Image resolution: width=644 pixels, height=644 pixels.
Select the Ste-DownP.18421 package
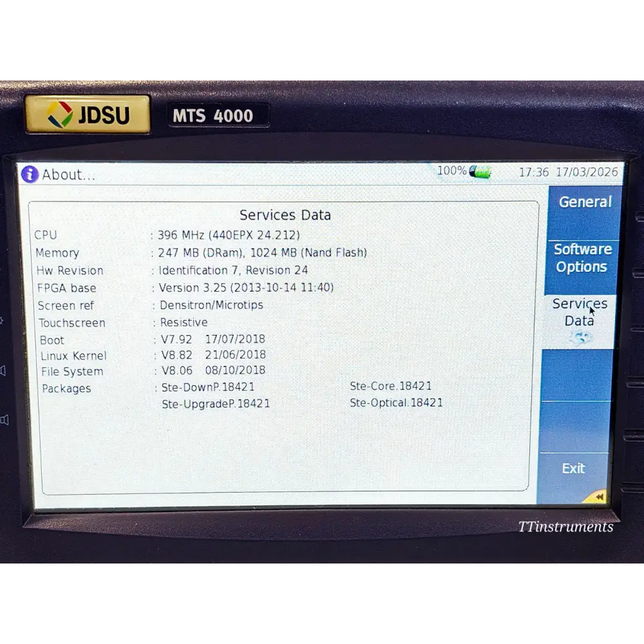tap(208, 387)
